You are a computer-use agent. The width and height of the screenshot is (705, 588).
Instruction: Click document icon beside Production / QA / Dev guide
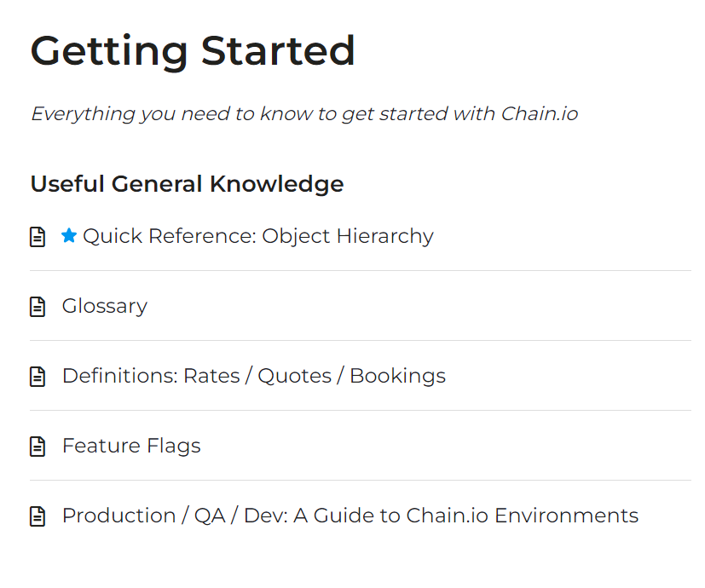coord(38,516)
